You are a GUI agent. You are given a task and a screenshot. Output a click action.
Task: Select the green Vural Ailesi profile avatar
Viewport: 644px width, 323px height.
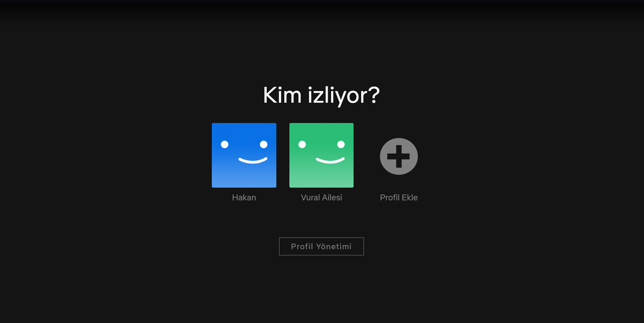click(321, 155)
